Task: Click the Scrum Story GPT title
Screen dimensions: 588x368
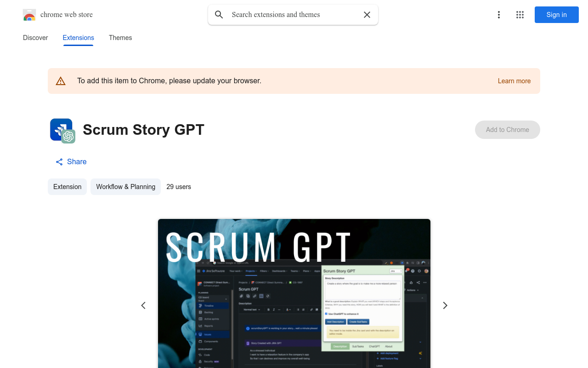Action: point(143,130)
